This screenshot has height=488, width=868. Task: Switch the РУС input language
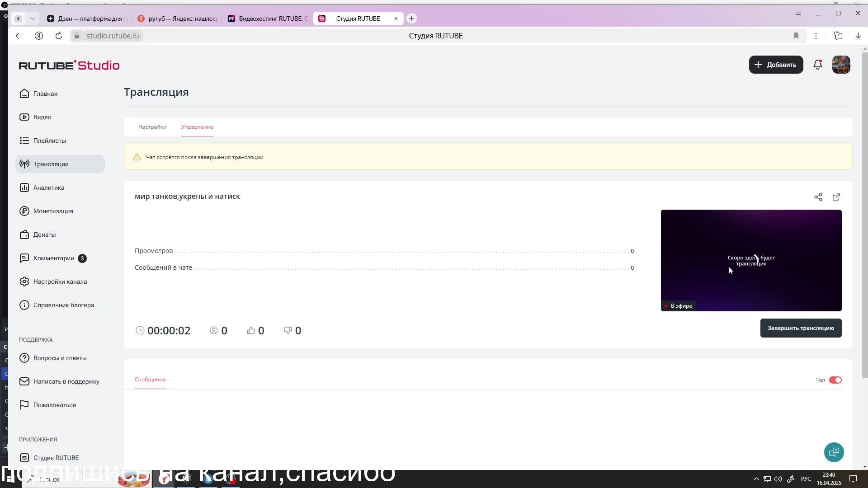pyautogui.click(x=806, y=479)
